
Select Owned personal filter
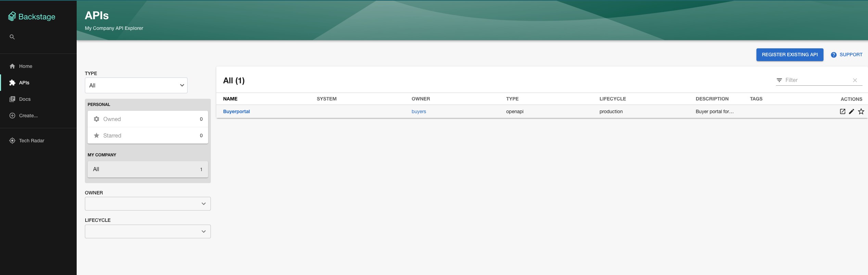pyautogui.click(x=148, y=119)
